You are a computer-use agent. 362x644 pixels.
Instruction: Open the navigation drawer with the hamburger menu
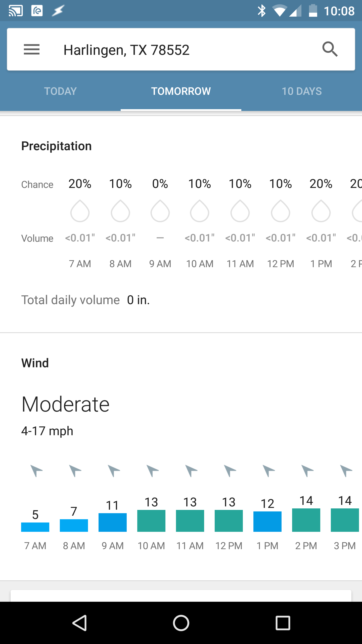pyautogui.click(x=32, y=49)
